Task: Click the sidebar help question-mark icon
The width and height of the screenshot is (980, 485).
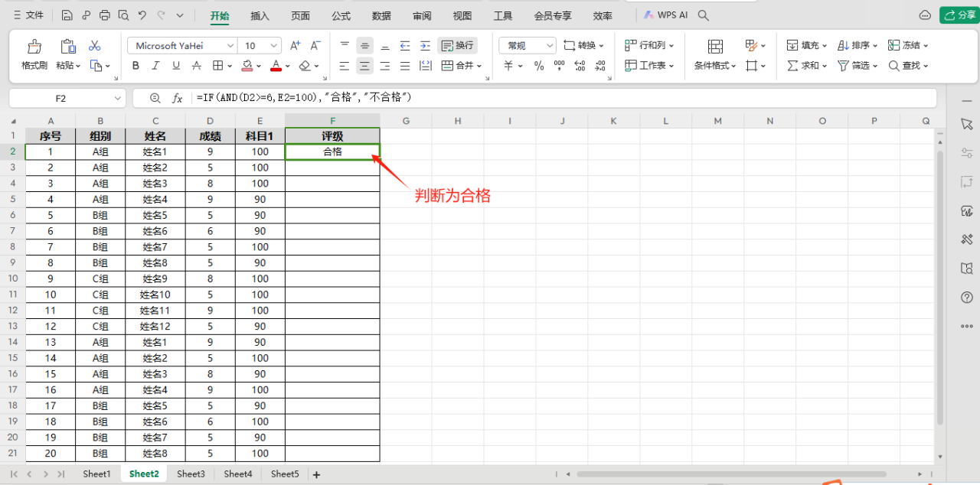Action: tap(966, 298)
